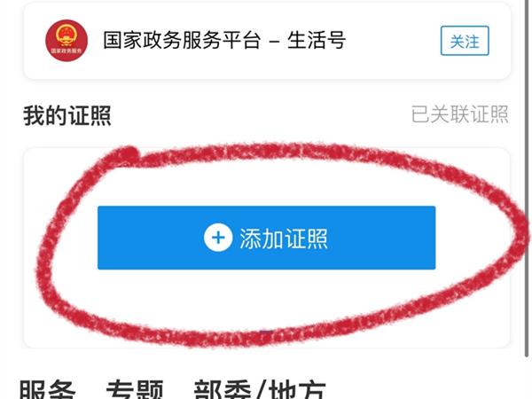Tap the 照 character in 我的证照
Image resolution: width=532 pixels, height=399 pixels.
tap(100, 115)
